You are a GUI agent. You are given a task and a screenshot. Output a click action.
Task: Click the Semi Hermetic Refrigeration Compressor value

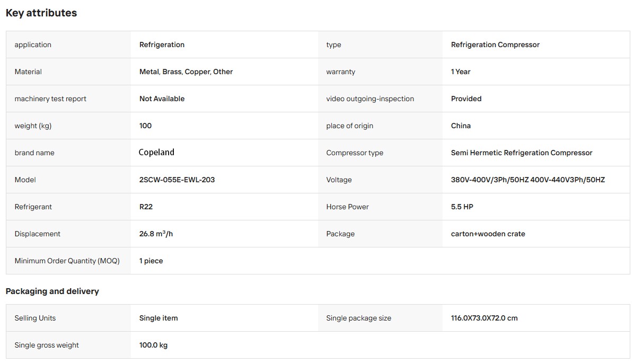[x=522, y=153]
